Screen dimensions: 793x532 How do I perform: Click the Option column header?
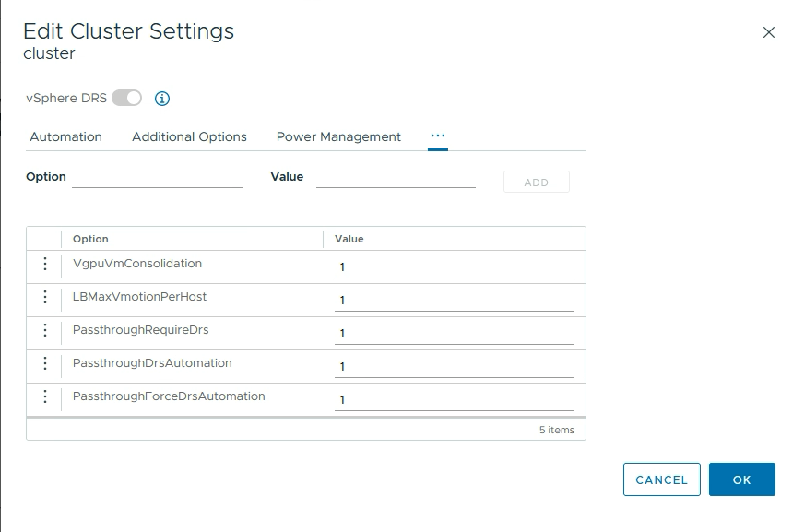click(91, 239)
